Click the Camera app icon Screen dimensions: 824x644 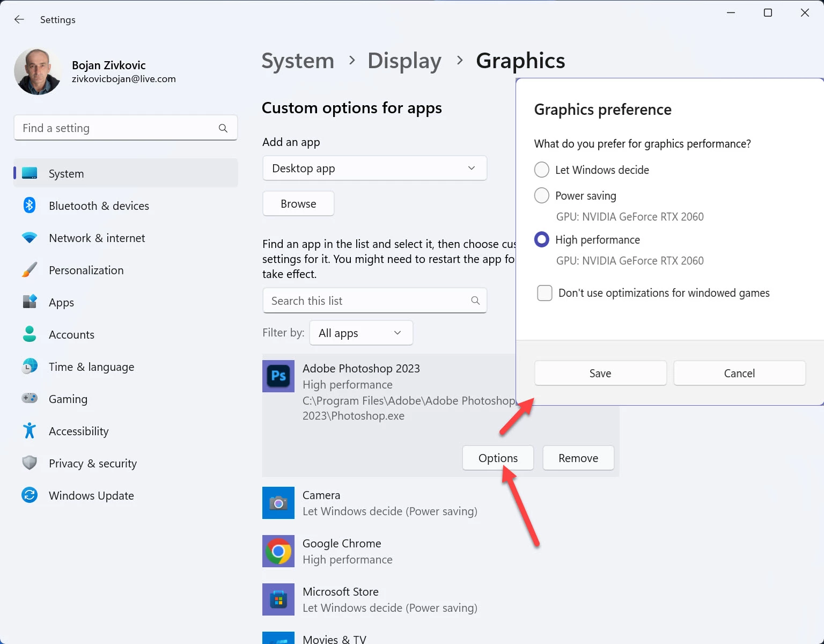(278, 503)
